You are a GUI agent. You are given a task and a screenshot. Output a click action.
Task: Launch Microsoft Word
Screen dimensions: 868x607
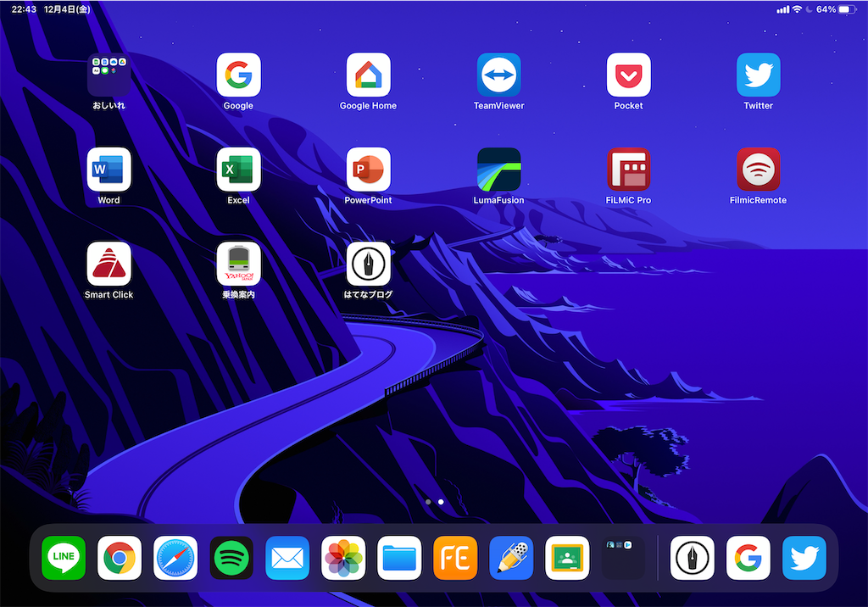coord(109,170)
